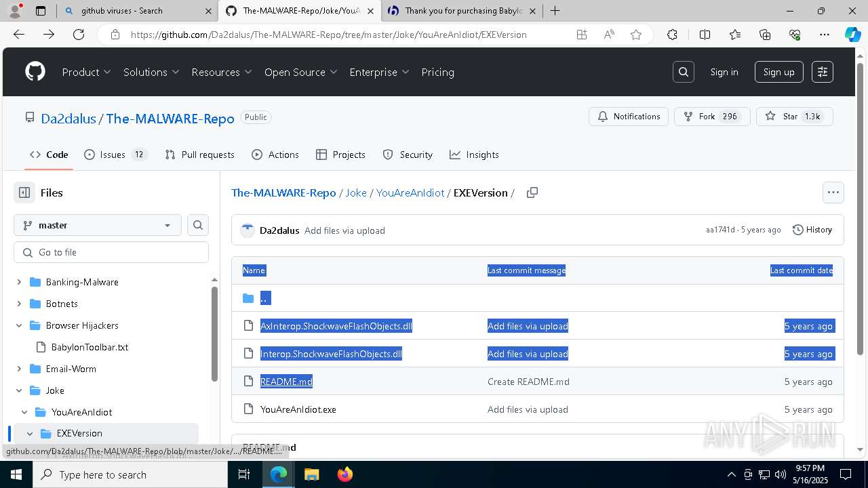Open the README.md file link
The image size is (868, 488).
(286, 382)
